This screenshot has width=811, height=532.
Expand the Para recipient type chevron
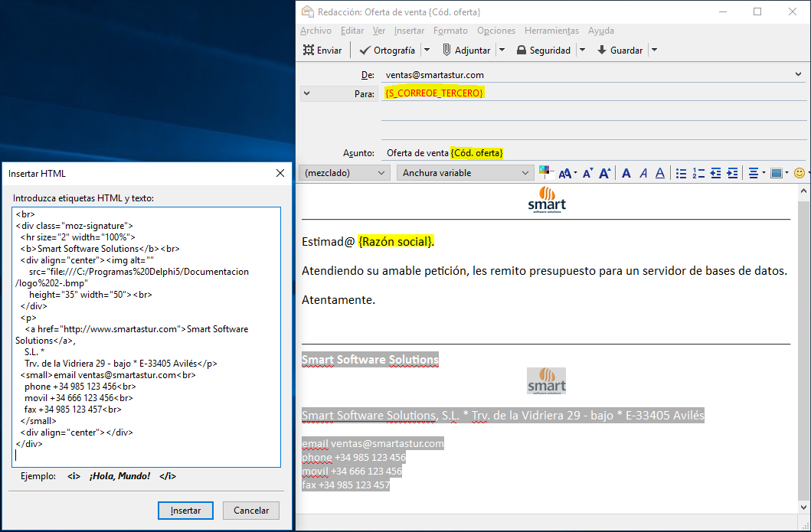point(307,93)
